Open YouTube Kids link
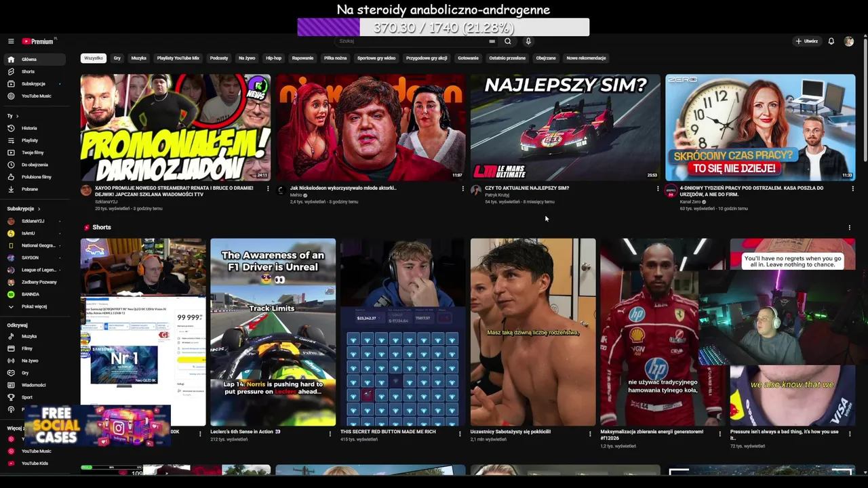 point(36,464)
